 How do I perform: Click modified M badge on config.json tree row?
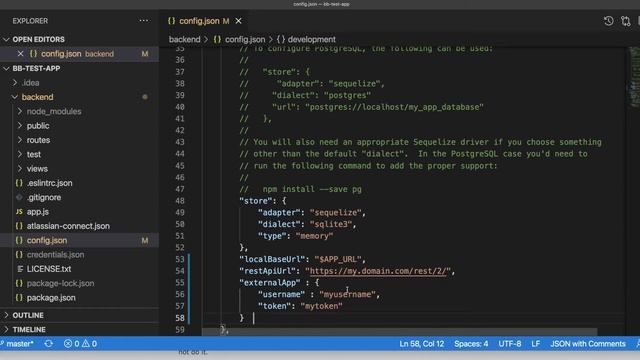pyautogui.click(x=145, y=240)
